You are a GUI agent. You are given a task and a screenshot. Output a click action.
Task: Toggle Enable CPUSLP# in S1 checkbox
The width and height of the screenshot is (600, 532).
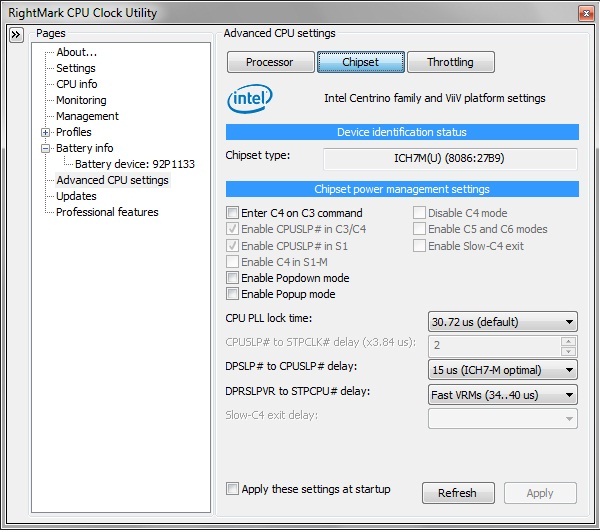click(232, 246)
